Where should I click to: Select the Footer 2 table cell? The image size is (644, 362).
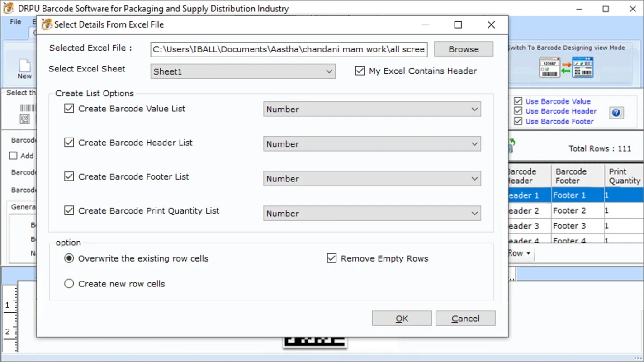click(578, 210)
